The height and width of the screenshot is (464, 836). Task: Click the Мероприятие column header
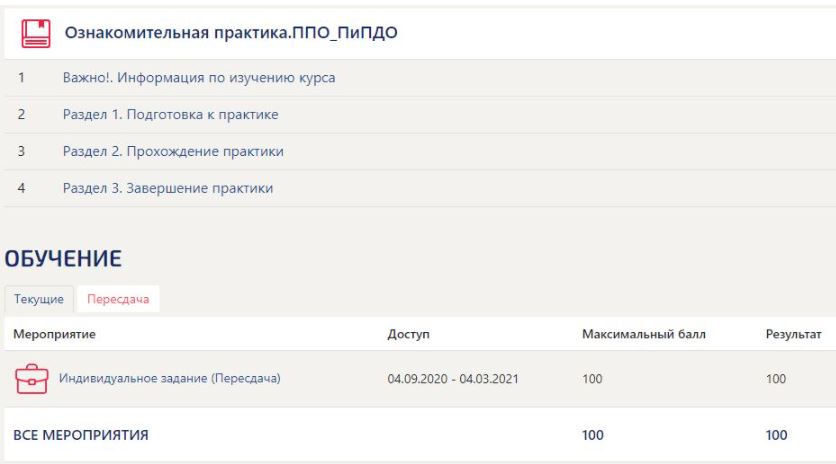[x=48, y=335]
